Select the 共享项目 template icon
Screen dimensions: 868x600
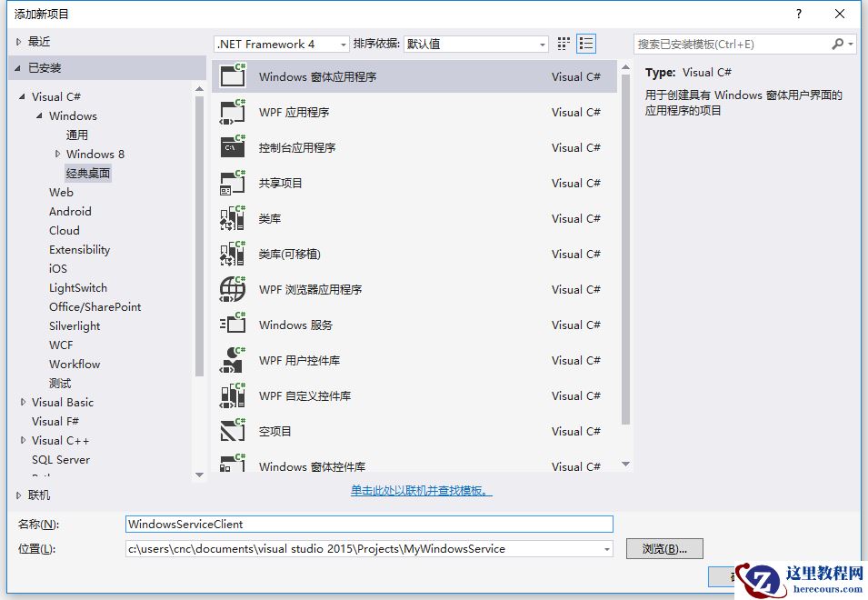pyautogui.click(x=233, y=183)
